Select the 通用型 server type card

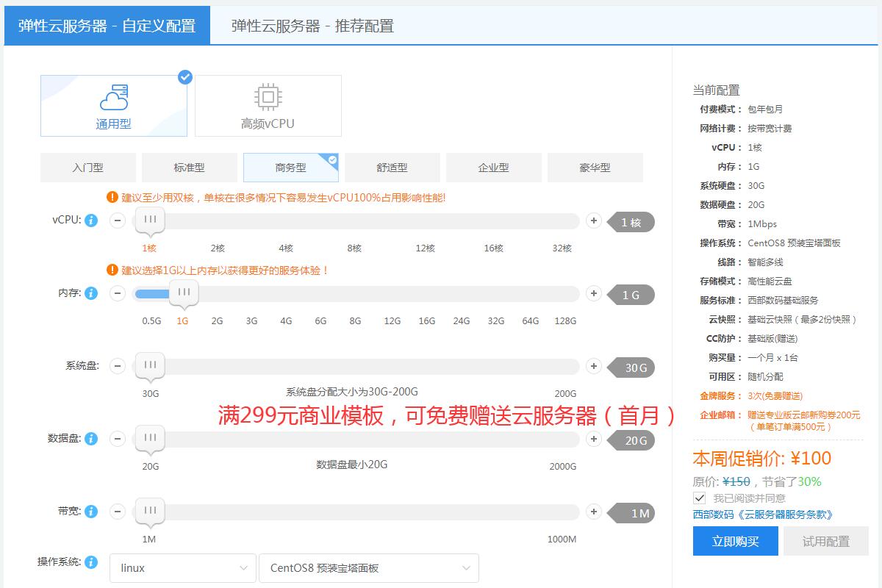[x=114, y=106]
